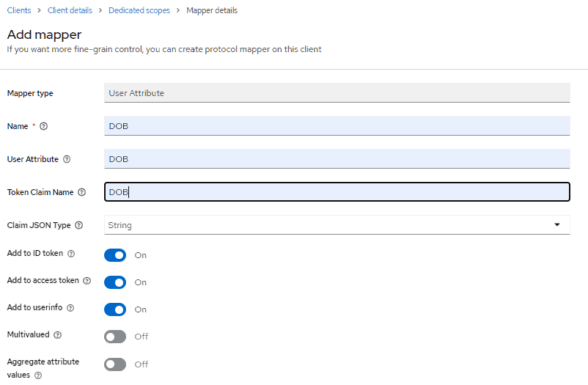Disable the Add to ID token switch

[115, 255]
